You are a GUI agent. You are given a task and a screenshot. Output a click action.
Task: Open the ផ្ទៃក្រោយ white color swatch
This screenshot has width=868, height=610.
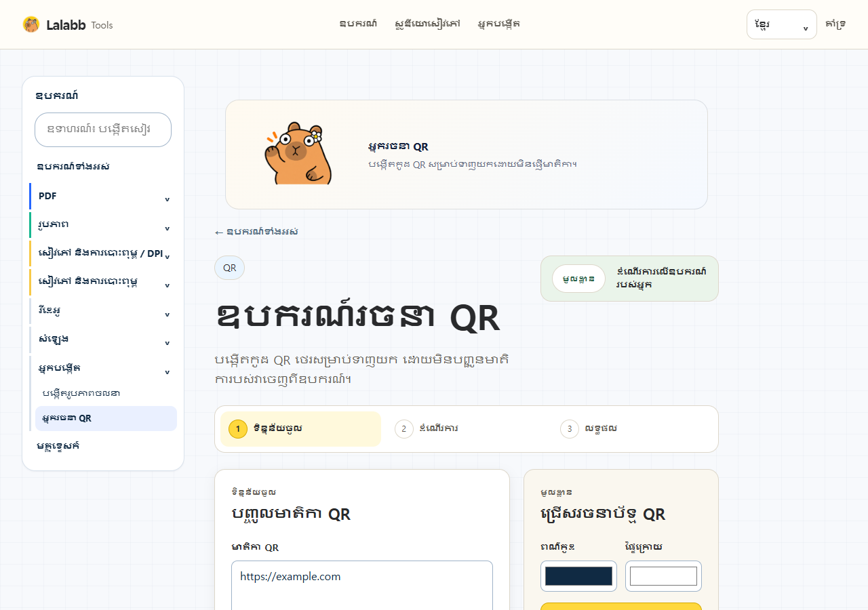point(663,576)
